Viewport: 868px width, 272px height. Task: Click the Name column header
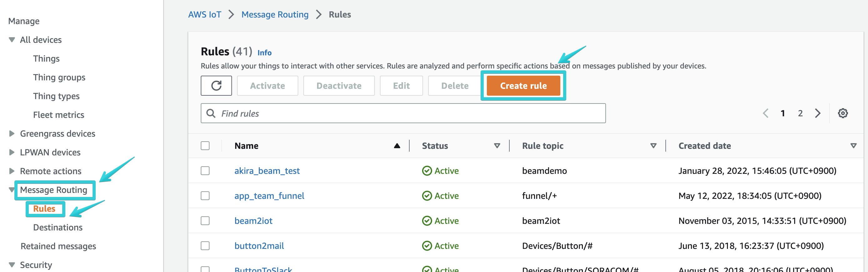click(x=246, y=146)
